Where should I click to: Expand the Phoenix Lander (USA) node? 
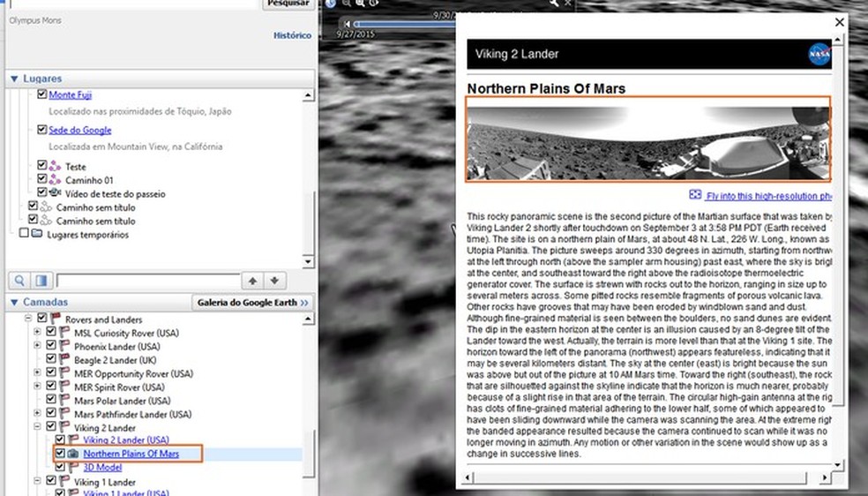coord(37,346)
